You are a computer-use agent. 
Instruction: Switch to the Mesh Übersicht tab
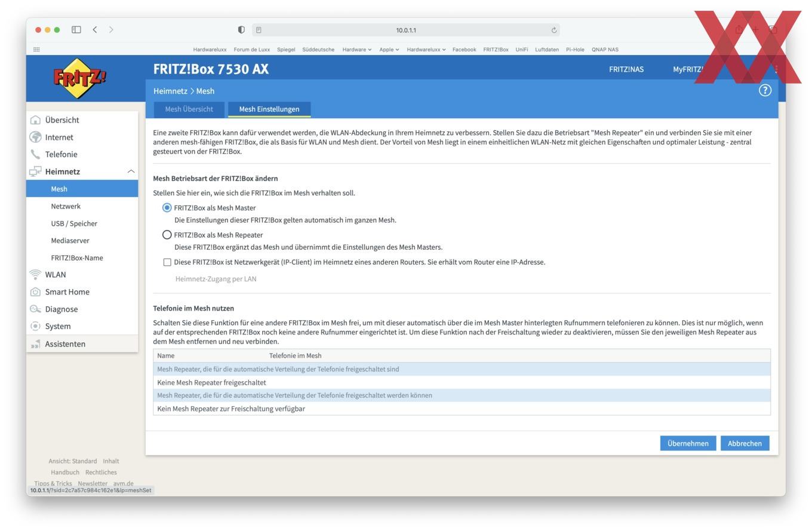[189, 109]
